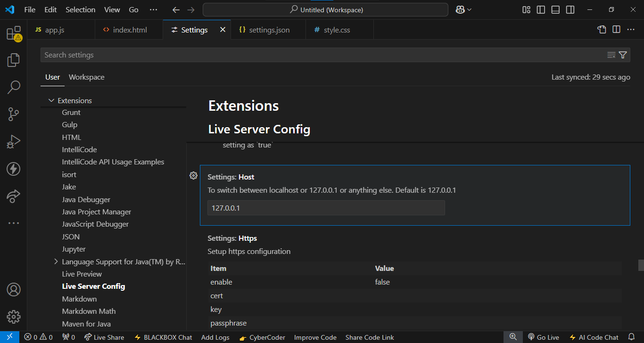644x343 pixels.
Task: Open editor More Actions ellipsis
Action: [x=631, y=30]
